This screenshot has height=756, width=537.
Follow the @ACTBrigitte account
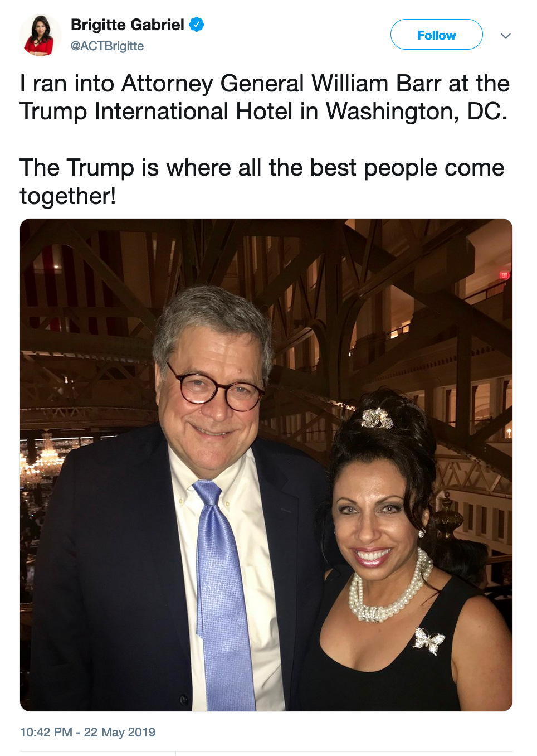(436, 35)
